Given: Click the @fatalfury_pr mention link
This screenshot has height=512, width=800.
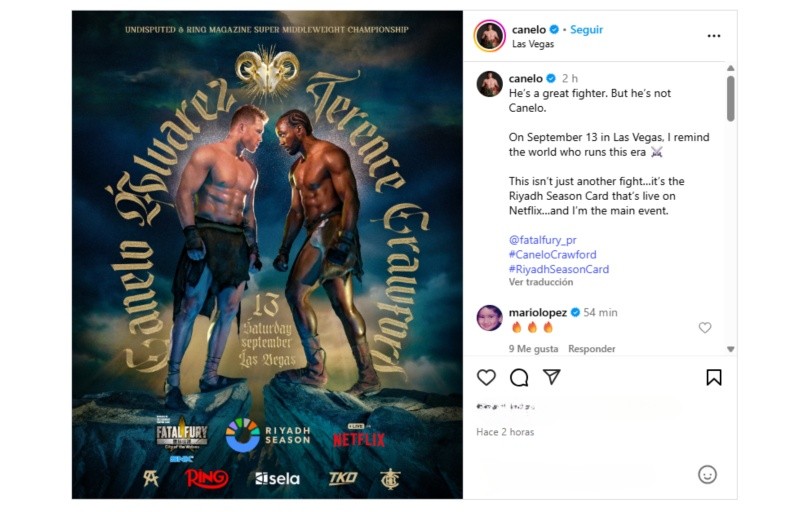Looking at the screenshot, I should coord(542,240).
